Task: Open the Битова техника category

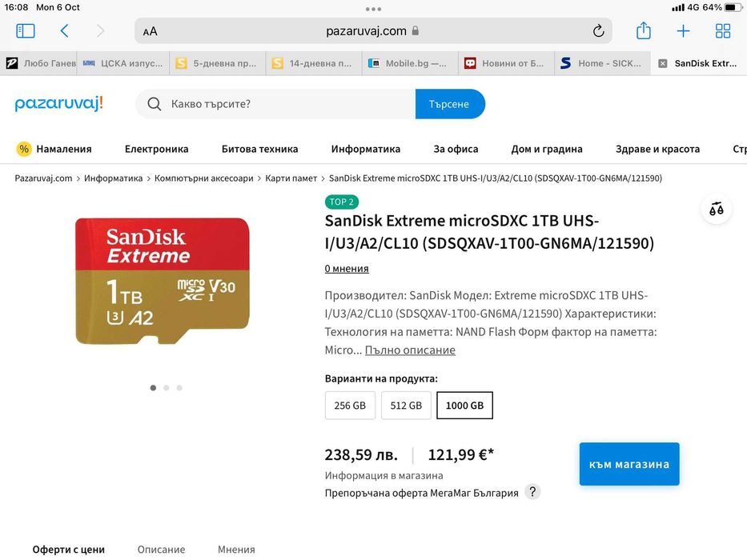Action: [x=259, y=149]
